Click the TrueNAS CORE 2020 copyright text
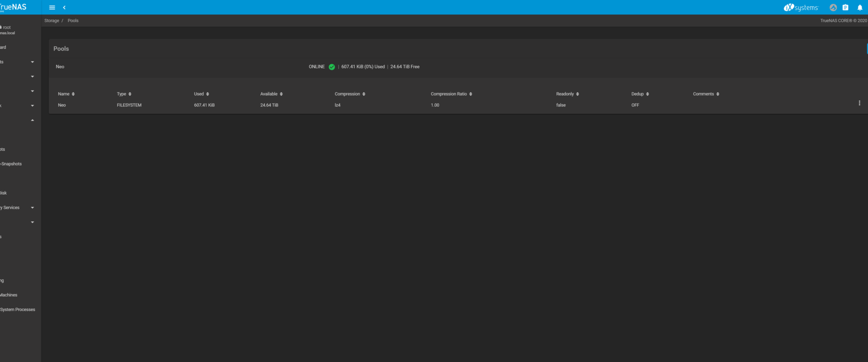Screen dimensions: 868x362 click(844, 21)
